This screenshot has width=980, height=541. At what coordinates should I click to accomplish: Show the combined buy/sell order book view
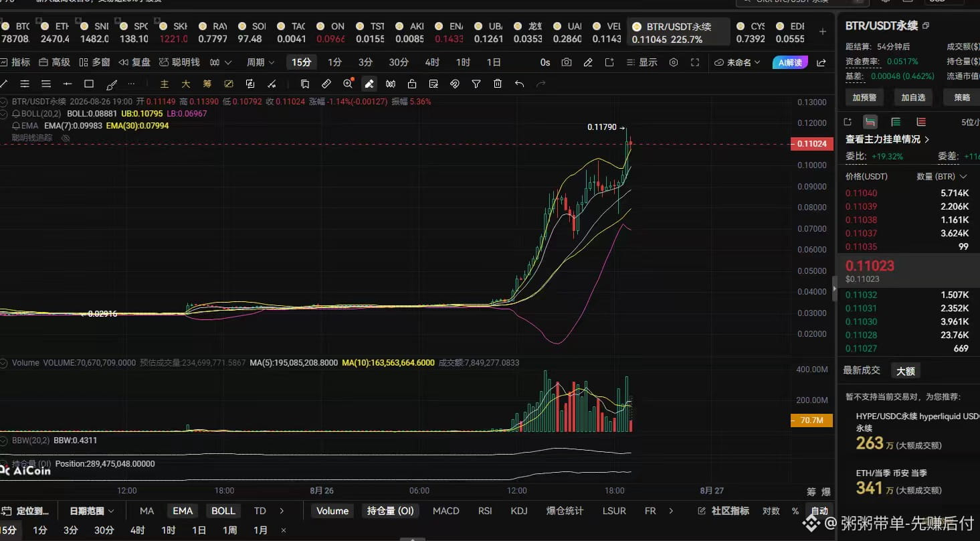(870, 122)
